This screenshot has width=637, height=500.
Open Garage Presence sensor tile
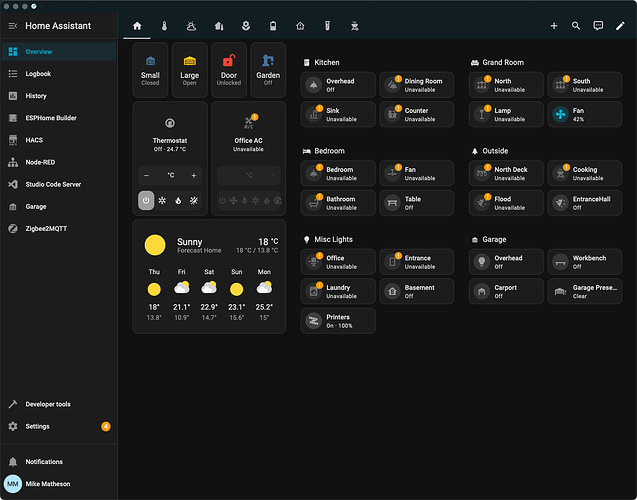tap(585, 291)
